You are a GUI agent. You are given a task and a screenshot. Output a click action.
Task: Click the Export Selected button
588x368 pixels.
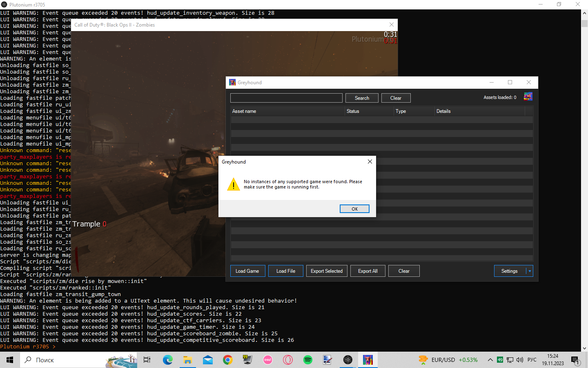coord(327,271)
